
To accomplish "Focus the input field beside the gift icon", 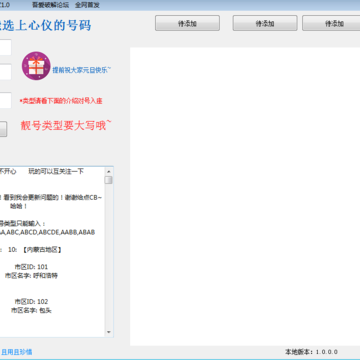I will click(x=5, y=72).
